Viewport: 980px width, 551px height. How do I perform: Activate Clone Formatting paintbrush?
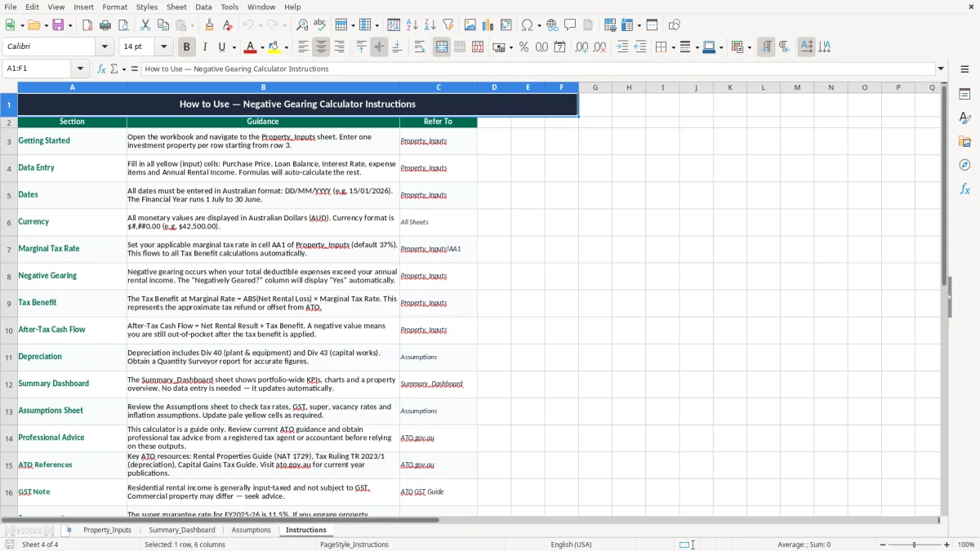tap(209, 25)
